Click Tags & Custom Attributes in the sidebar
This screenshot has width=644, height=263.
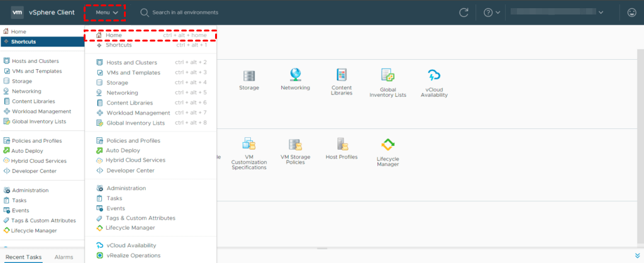(x=42, y=221)
